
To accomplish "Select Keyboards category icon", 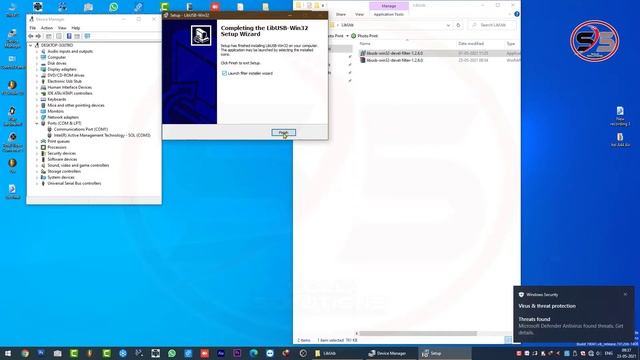I will (x=43, y=99).
